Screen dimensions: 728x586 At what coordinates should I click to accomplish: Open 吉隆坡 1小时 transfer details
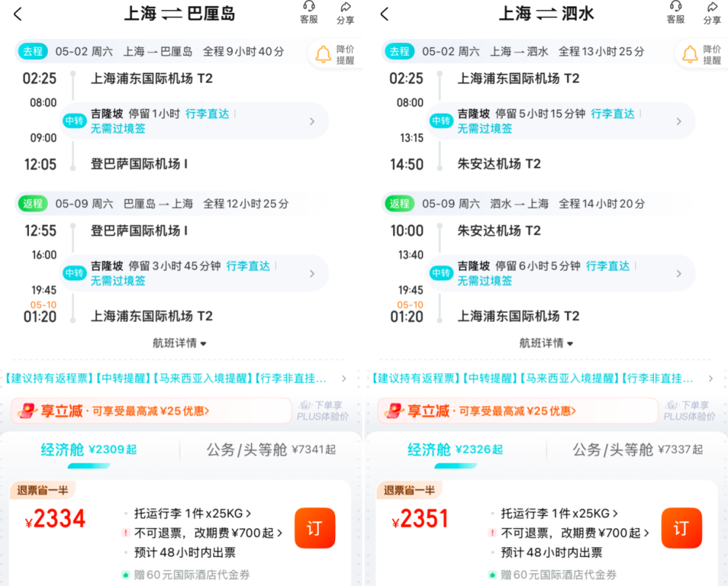coord(195,121)
